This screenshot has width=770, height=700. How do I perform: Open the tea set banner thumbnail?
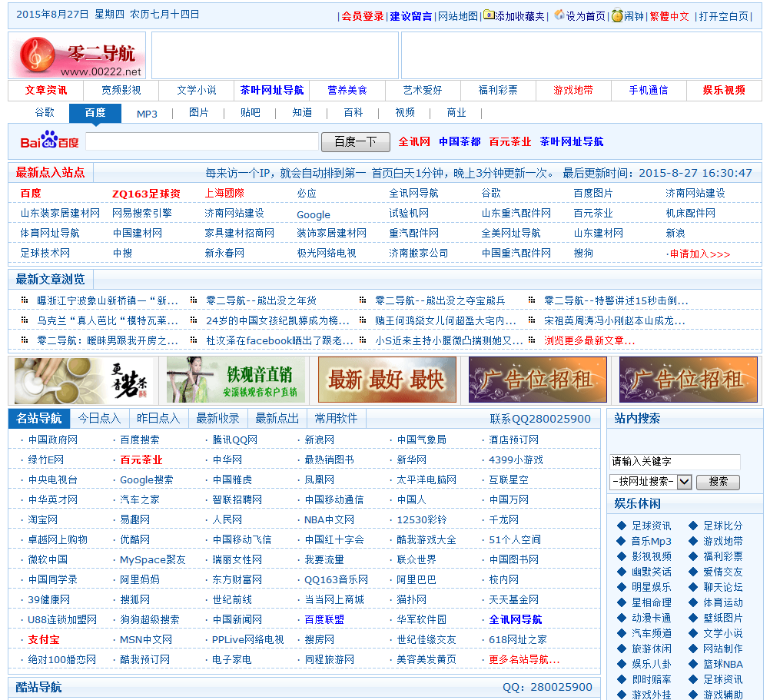[83, 380]
